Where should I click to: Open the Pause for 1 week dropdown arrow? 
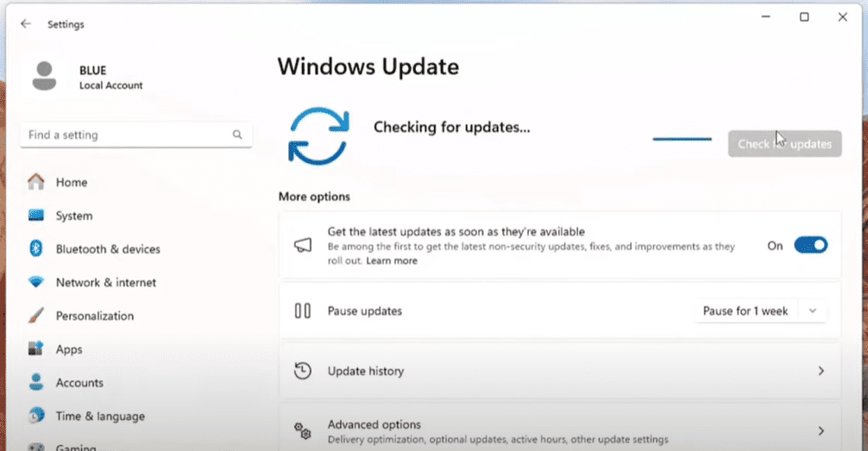click(813, 311)
